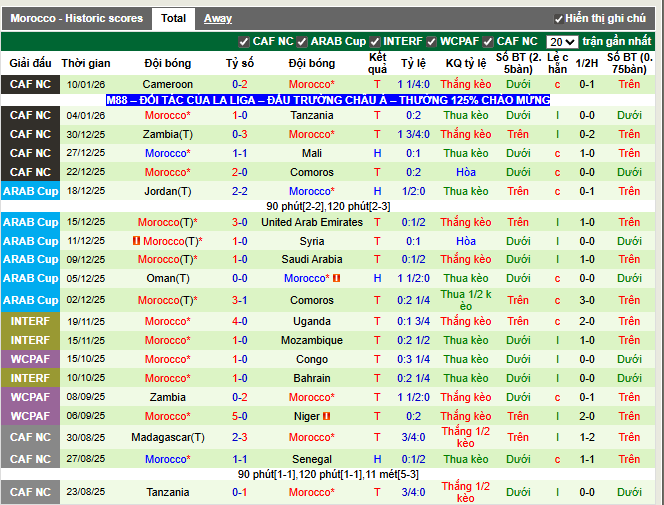664x505 pixels.
Task: Click the 5-0 score against Niger
Action: click(x=240, y=416)
